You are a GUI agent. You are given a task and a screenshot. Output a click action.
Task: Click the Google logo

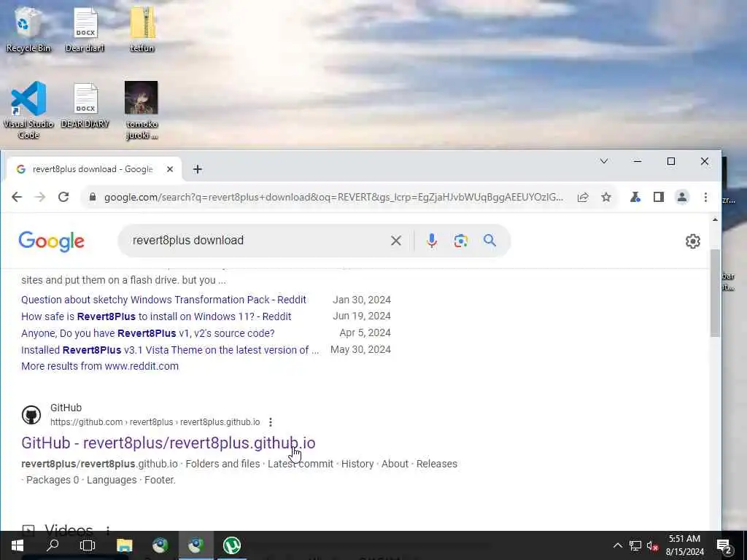[x=52, y=241]
